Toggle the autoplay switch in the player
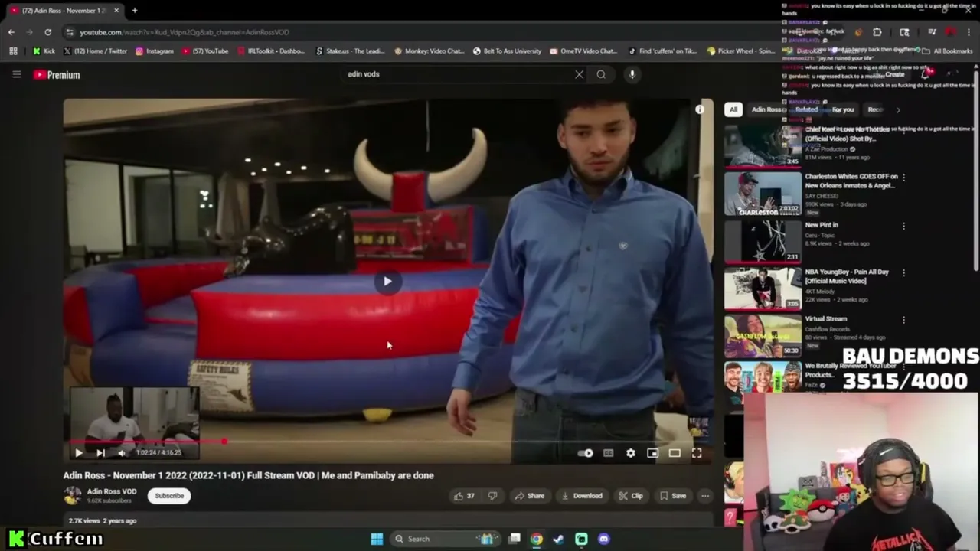 point(586,453)
